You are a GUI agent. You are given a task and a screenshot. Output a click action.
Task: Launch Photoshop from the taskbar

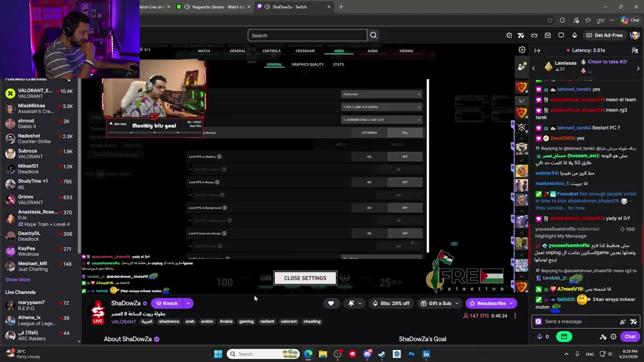coord(412,354)
